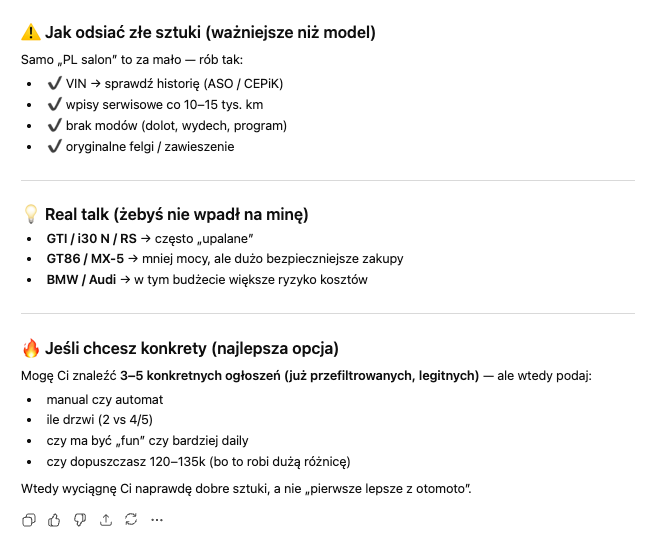Click the checkmark next to brak modów
Viewport: 667px width, 538px height.
pyautogui.click(x=54, y=125)
